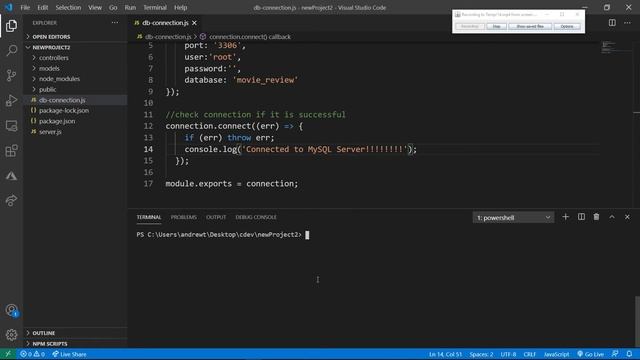Image resolution: width=640 pixels, height=360 pixels.
Task: Open Explorer views and more actions ellipsis
Action: pyautogui.click(x=115, y=23)
